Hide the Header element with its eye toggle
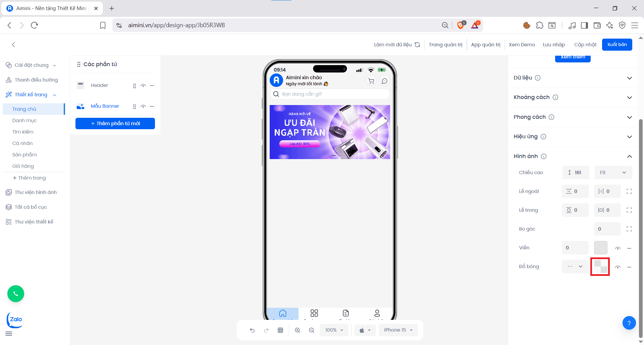Screen dimensions: 644x345 click(x=143, y=86)
